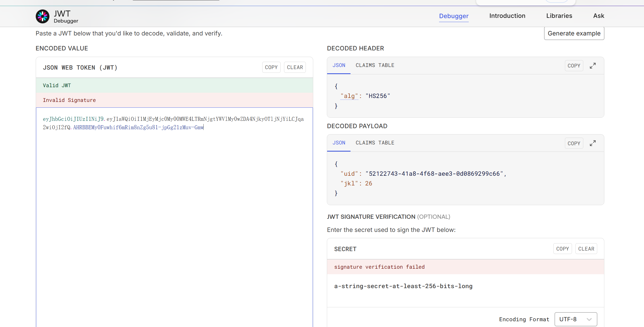
Task: Switch Decoded Header to the Claims Table tab
Action: pos(375,65)
